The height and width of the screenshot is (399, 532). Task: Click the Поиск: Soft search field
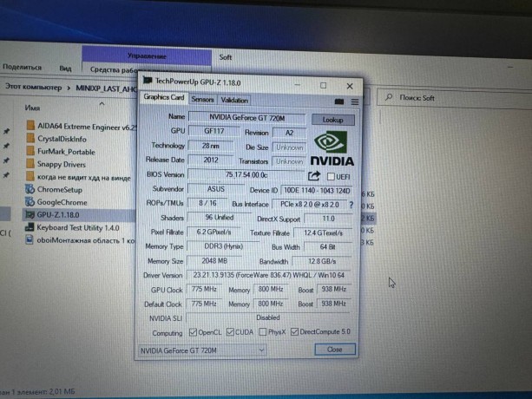pos(455,99)
